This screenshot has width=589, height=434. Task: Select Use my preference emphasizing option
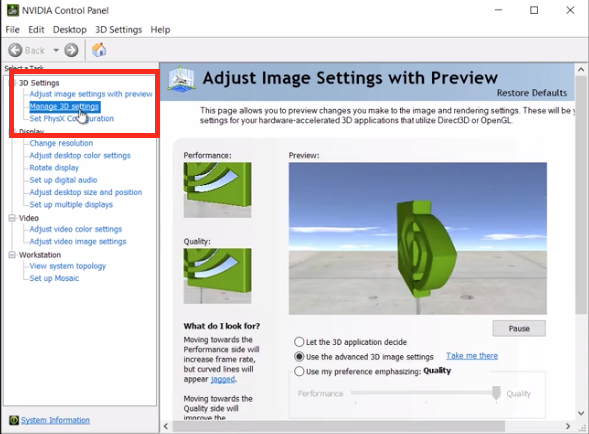(299, 371)
